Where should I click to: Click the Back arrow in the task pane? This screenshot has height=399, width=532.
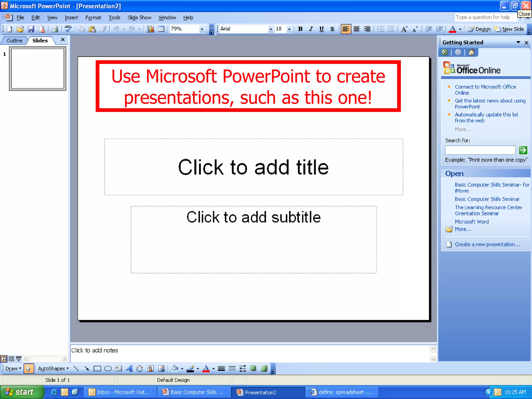445,52
